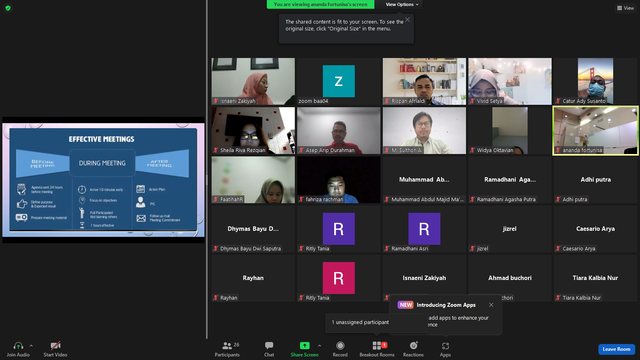Select Ramadhani Asri's purple R tile
Image resolution: width=640 pixels, height=360 pixels.
coord(424,229)
